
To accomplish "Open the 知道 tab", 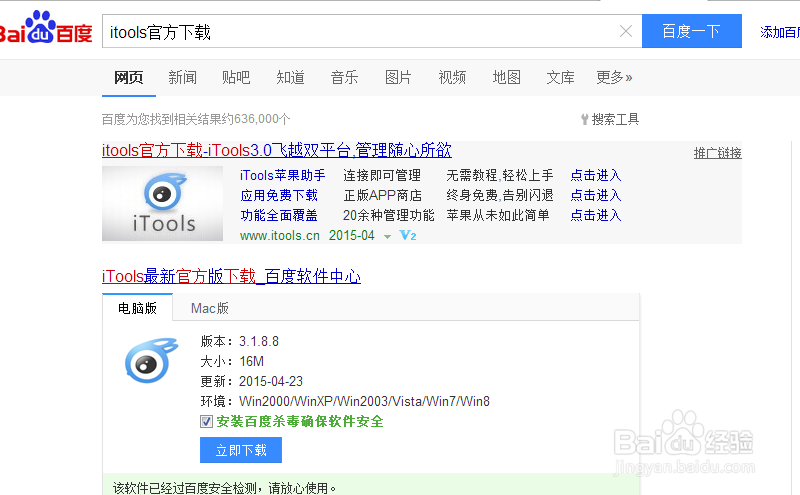I will click(290, 78).
